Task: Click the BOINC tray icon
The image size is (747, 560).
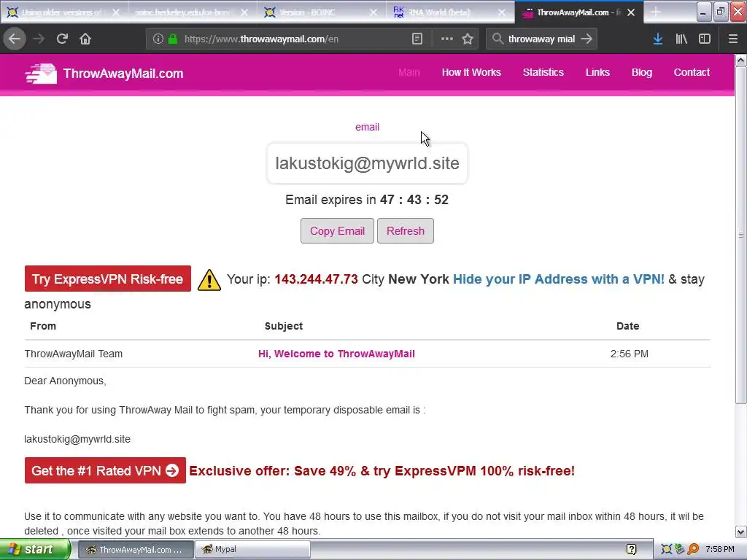Action: (667, 550)
